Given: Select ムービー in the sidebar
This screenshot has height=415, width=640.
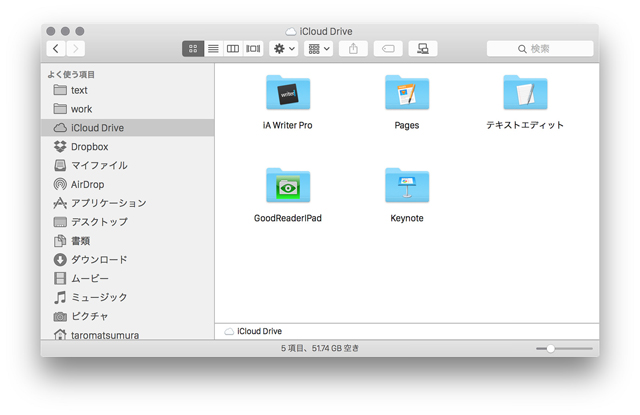Looking at the screenshot, I should tap(127, 278).
